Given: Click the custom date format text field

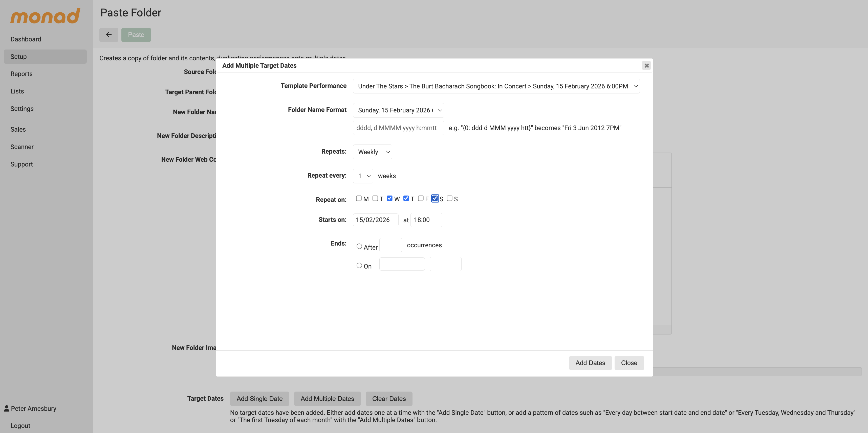Looking at the screenshot, I should (398, 128).
